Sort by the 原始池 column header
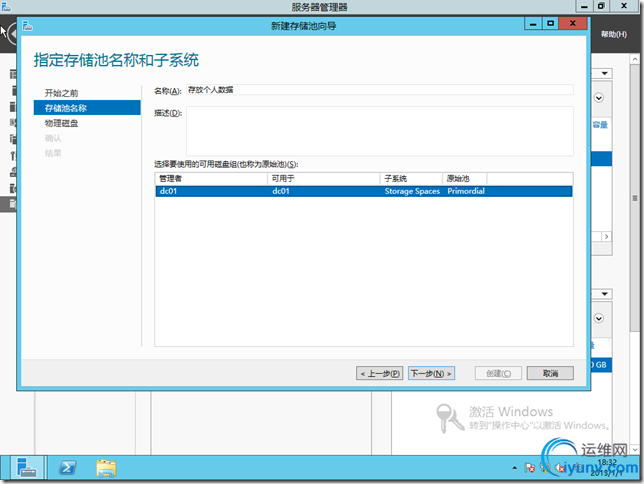The width and height of the screenshot is (644, 484). 465,179
